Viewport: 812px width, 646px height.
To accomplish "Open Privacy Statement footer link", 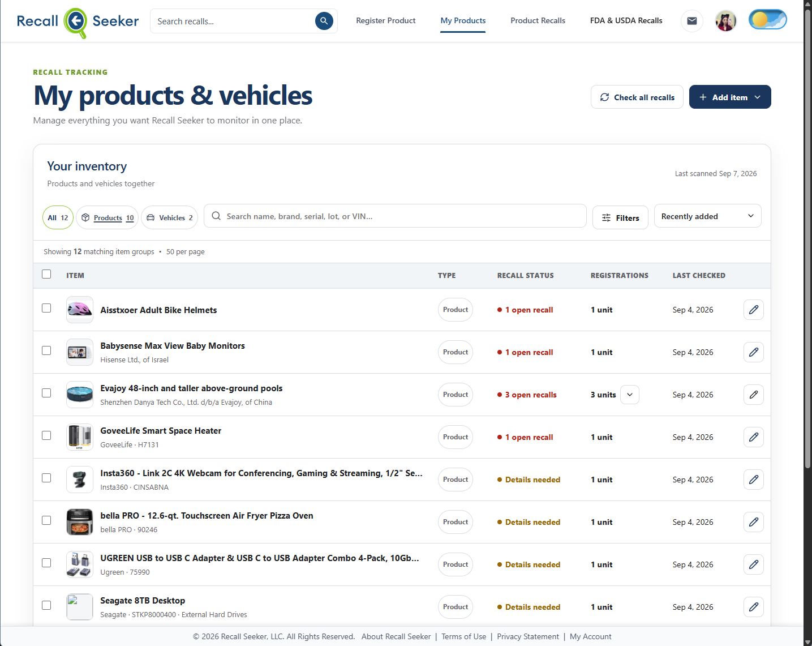I will (528, 636).
